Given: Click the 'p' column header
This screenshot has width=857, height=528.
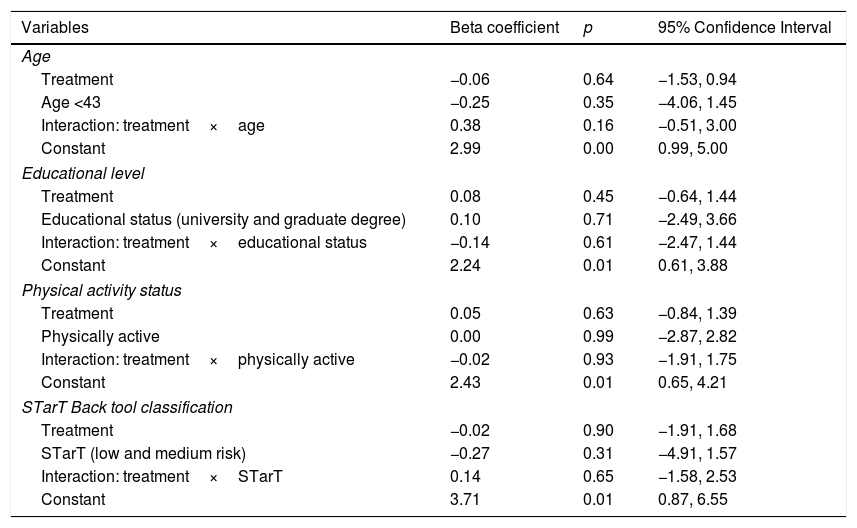Looking at the screenshot, I should pos(587,28).
